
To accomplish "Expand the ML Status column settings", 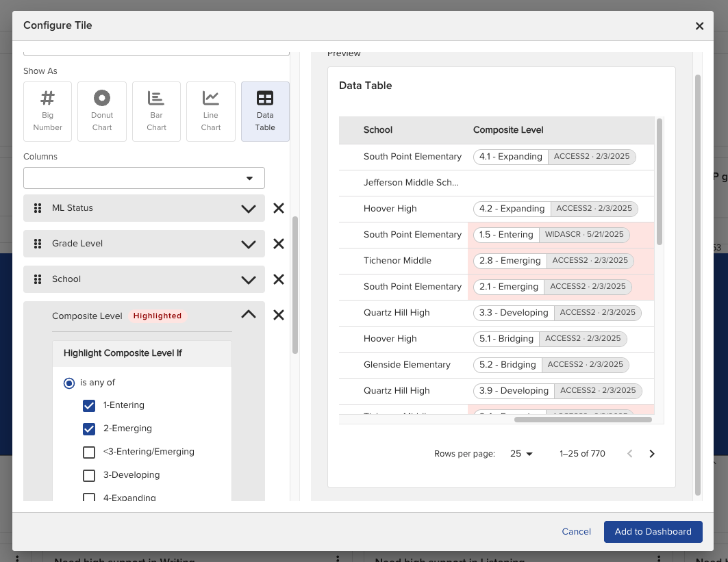I will pyautogui.click(x=249, y=208).
